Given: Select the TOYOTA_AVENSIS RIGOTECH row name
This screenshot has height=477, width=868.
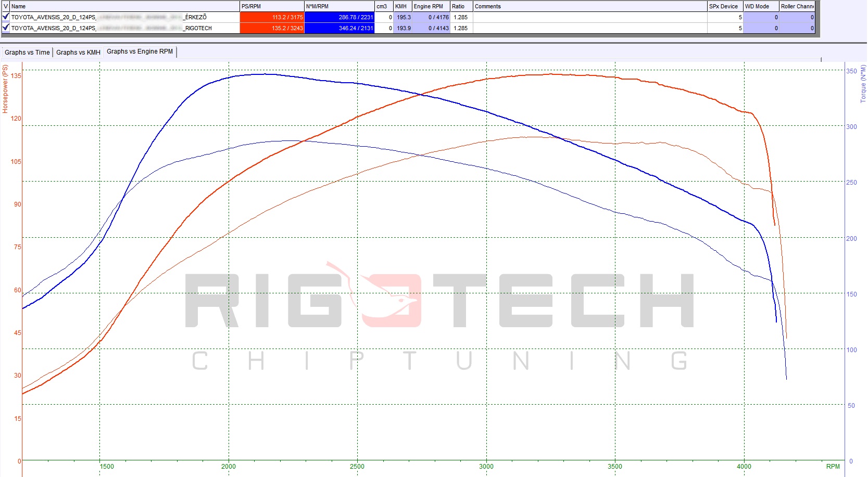Looking at the screenshot, I should point(125,28).
